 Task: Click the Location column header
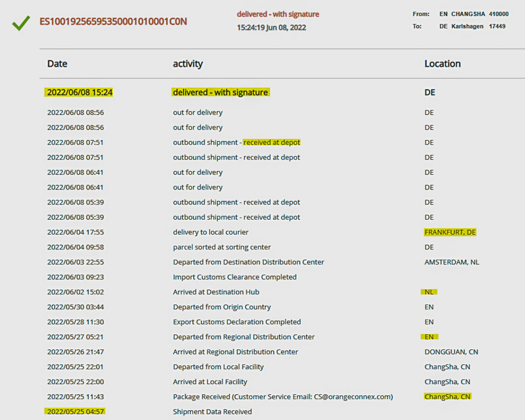pos(442,64)
